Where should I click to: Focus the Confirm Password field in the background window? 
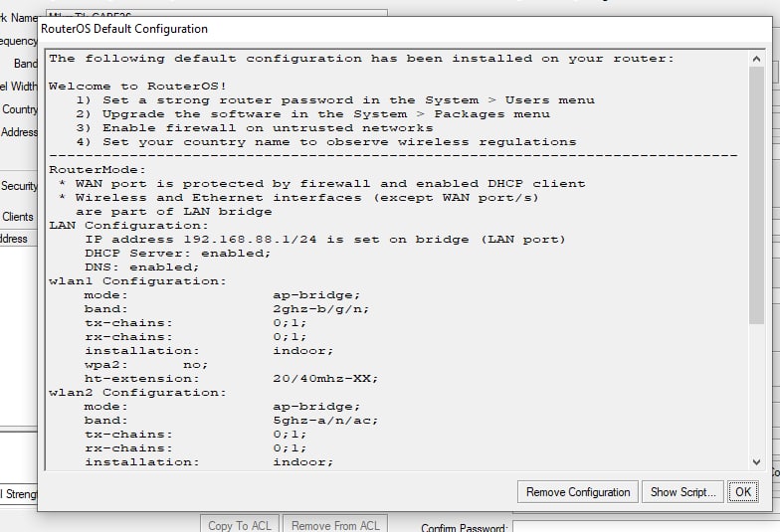pyautogui.click(x=646, y=527)
